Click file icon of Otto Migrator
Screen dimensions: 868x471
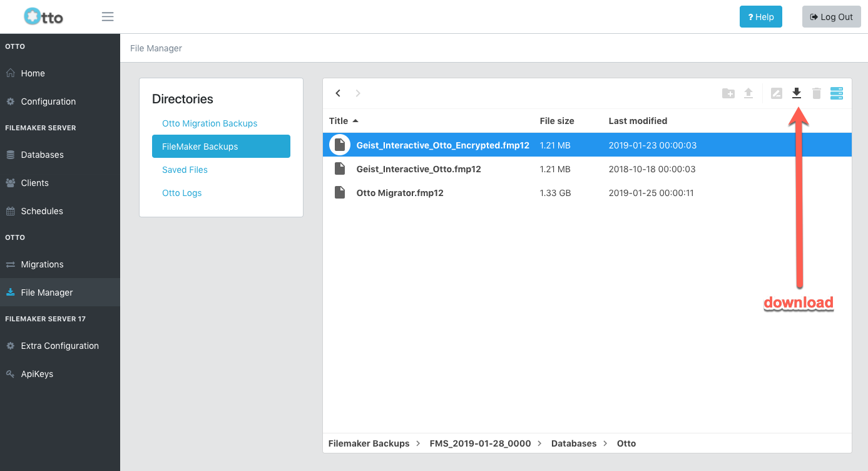click(340, 193)
